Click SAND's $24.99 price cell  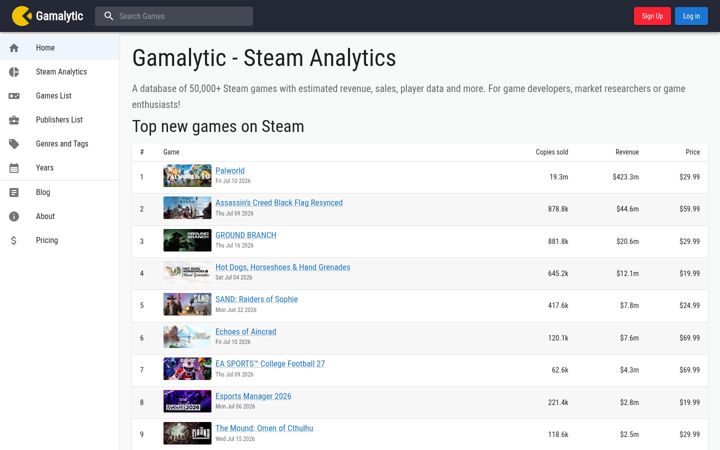tap(690, 305)
